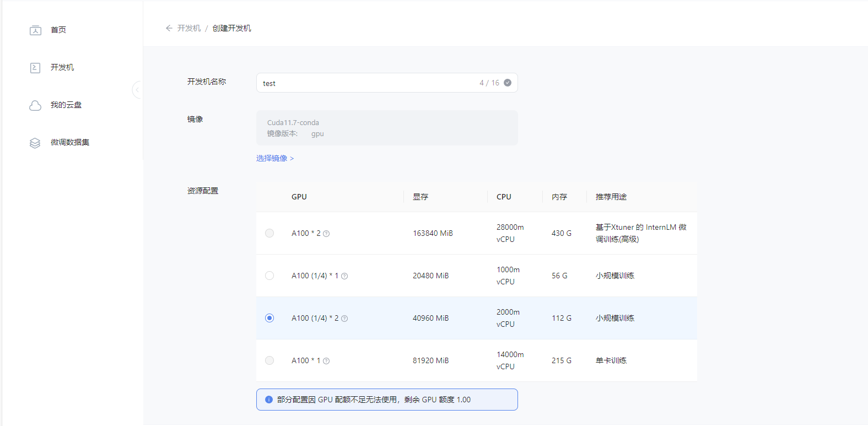Viewport: 868px width, 426px height.
Task: Click the 镜像 form label
Action: click(195, 119)
